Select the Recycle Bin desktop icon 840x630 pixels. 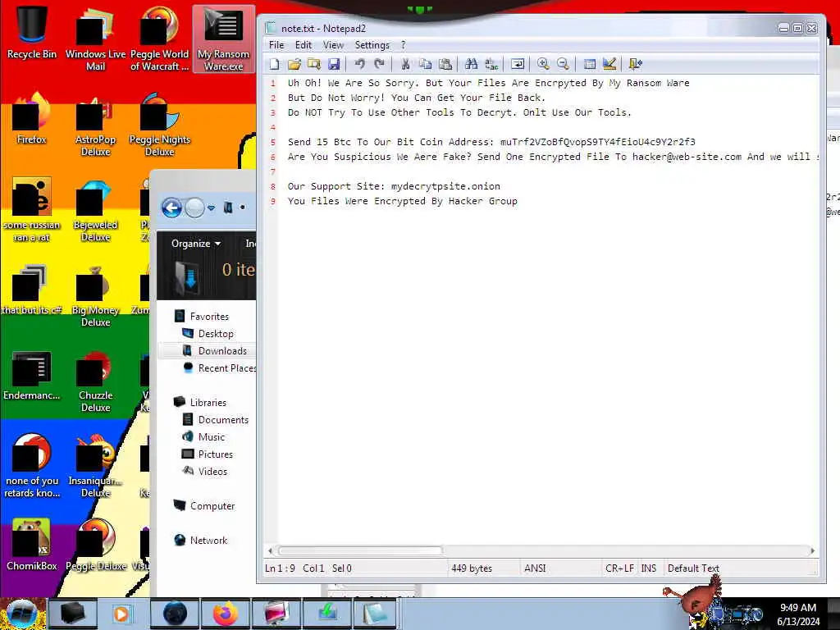coord(32,33)
